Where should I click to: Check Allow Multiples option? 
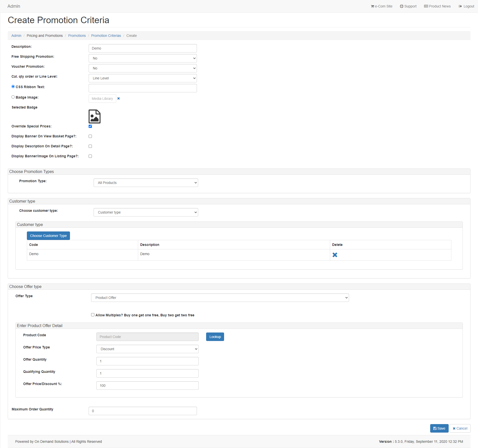click(93, 315)
